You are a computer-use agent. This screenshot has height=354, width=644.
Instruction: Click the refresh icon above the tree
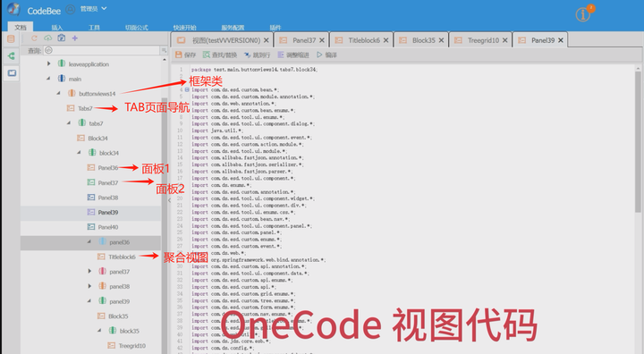(x=34, y=38)
